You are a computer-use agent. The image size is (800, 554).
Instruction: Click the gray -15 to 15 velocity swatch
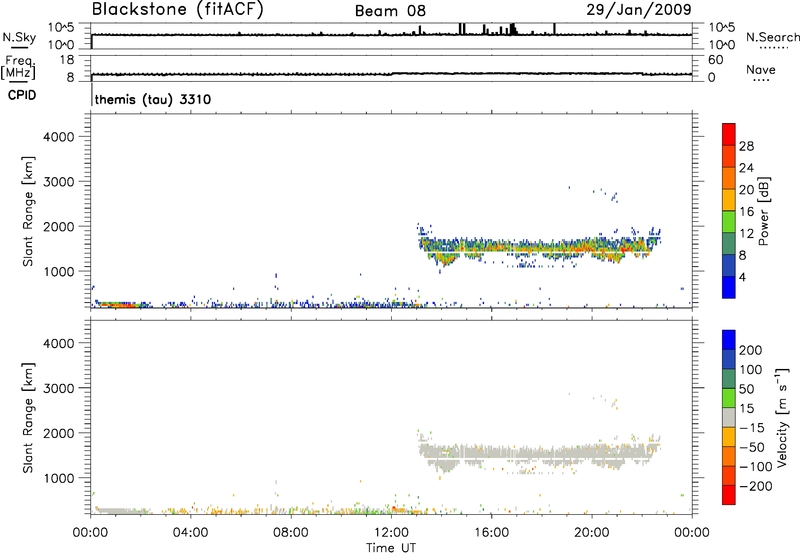[x=729, y=418]
